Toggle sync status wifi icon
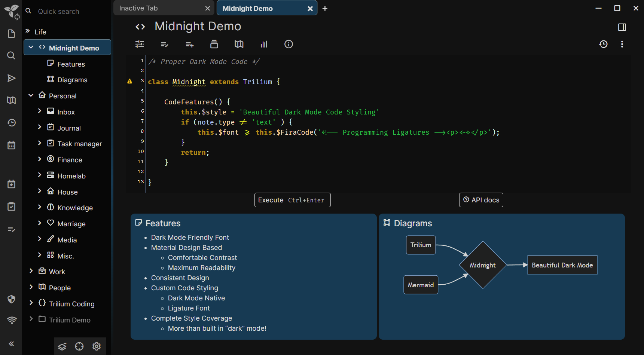 (x=11, y=320)
